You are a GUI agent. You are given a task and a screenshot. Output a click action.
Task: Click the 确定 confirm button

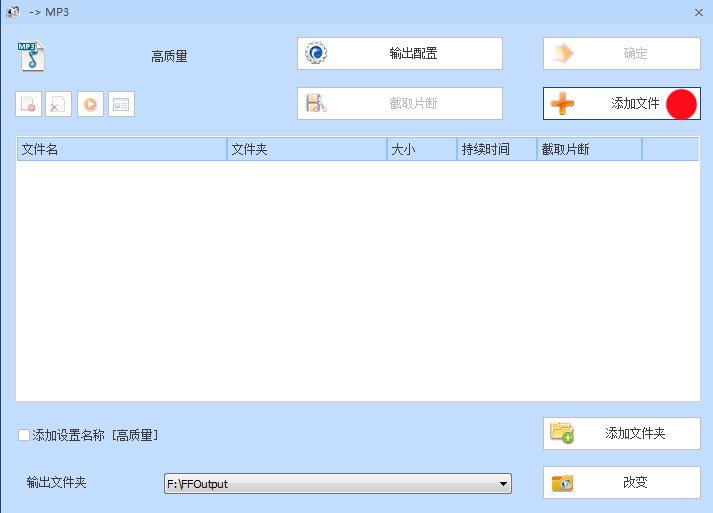click(622, 54)
